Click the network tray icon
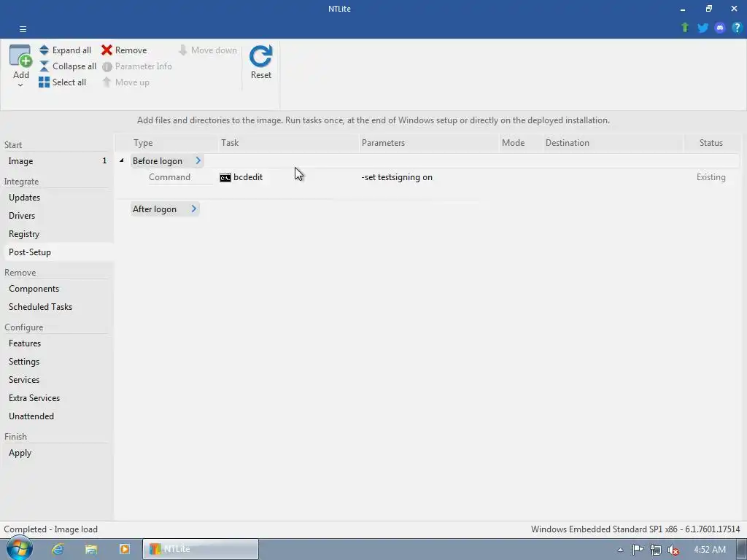 [656, 550]
